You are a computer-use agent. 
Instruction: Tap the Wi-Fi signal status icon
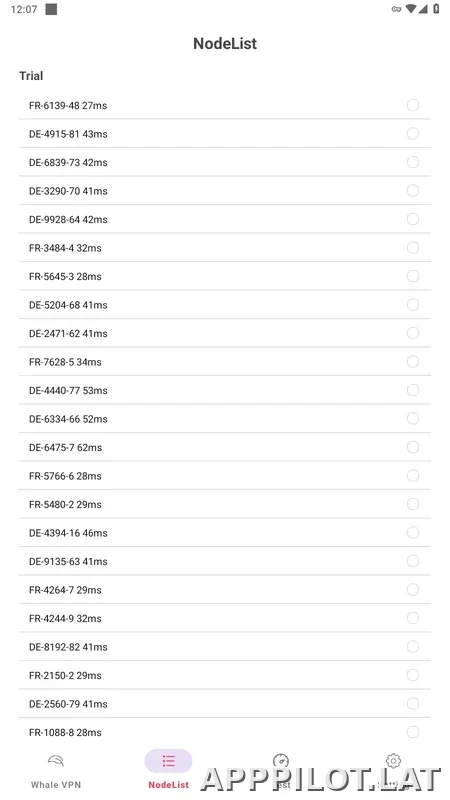point(410,9)
